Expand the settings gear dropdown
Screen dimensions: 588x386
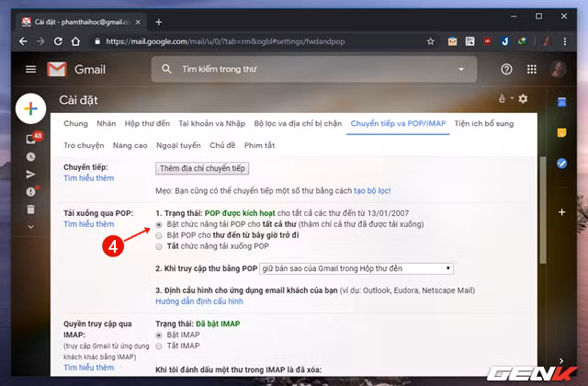523,99
